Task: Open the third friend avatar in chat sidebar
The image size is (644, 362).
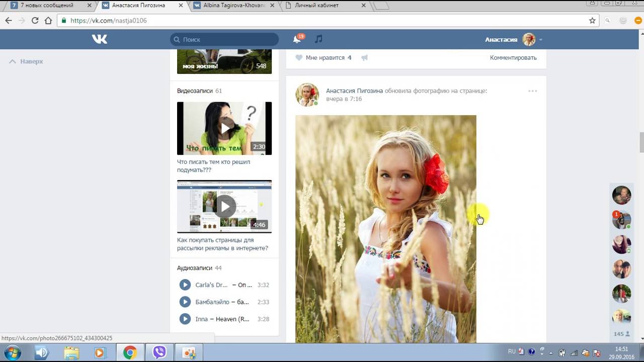Action: [621, 244]
